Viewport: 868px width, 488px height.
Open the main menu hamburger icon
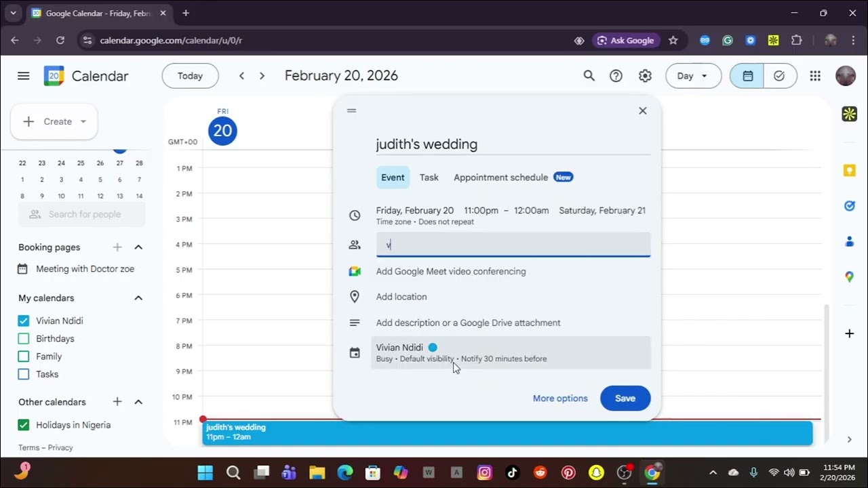pyautogui.click(x=24, y=76)
